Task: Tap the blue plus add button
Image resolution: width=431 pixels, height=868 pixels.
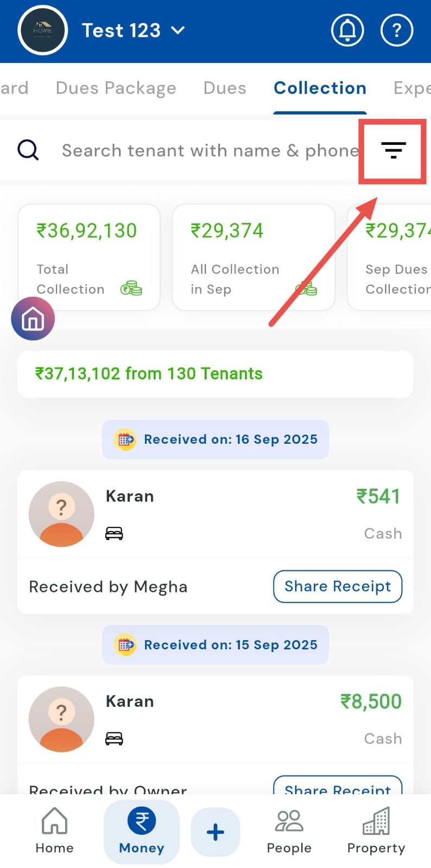Action: click(x=215, y=832)
